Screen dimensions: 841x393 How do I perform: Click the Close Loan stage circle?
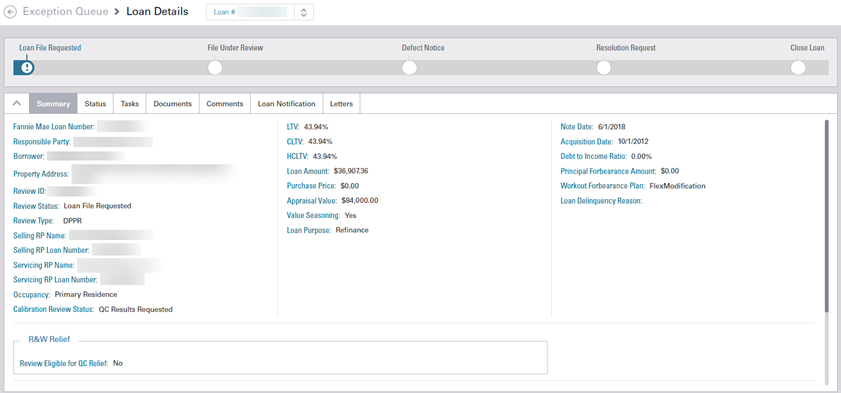tap(798, 68)
